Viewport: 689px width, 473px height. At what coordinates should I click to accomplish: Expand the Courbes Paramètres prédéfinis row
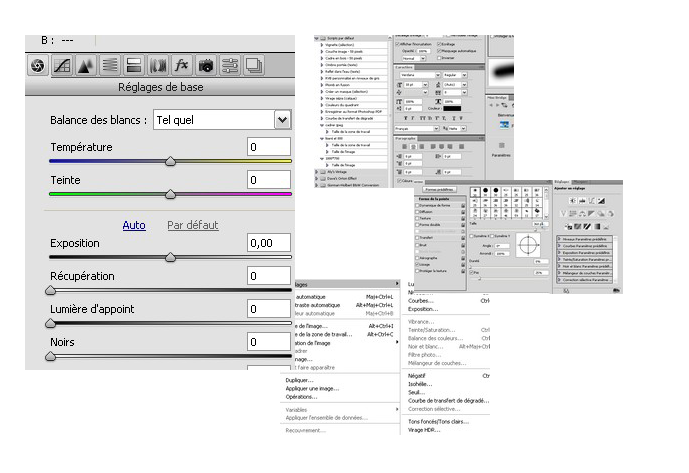[x=559, y=246]
